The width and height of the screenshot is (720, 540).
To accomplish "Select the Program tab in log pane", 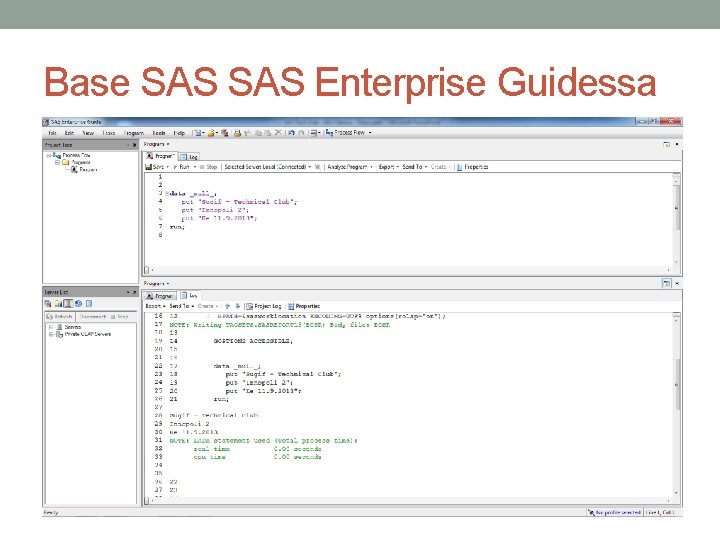I will coord(159,296).
